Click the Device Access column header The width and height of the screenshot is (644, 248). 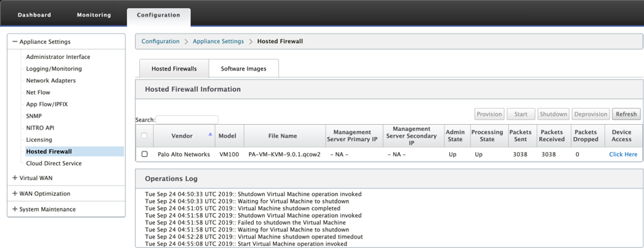coord(624,136)
